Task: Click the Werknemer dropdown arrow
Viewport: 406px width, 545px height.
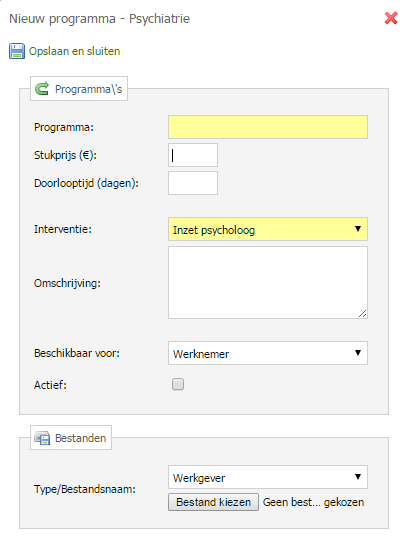Action: coord(358,353)
